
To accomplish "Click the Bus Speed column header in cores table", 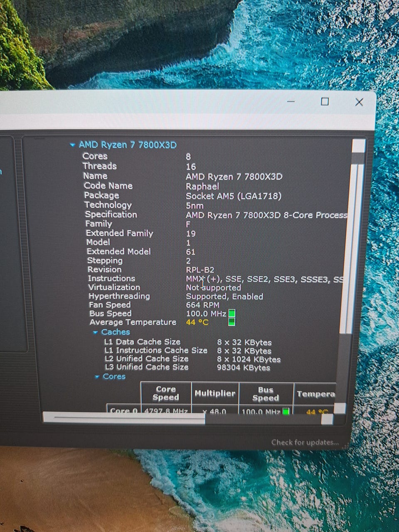I will (x=266, y=394).
